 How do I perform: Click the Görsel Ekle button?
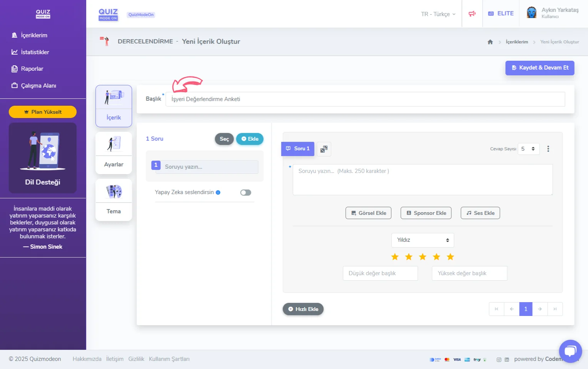pos(368,213)
